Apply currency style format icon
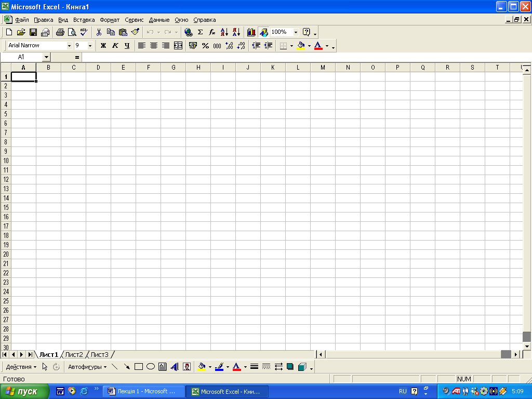 (x=193, y=46)
